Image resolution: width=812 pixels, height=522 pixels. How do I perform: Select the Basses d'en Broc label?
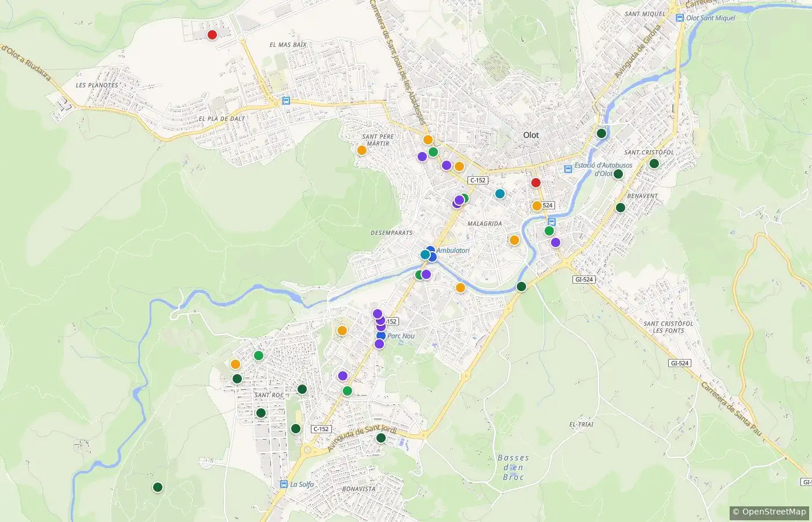click(x=513, y=467)
